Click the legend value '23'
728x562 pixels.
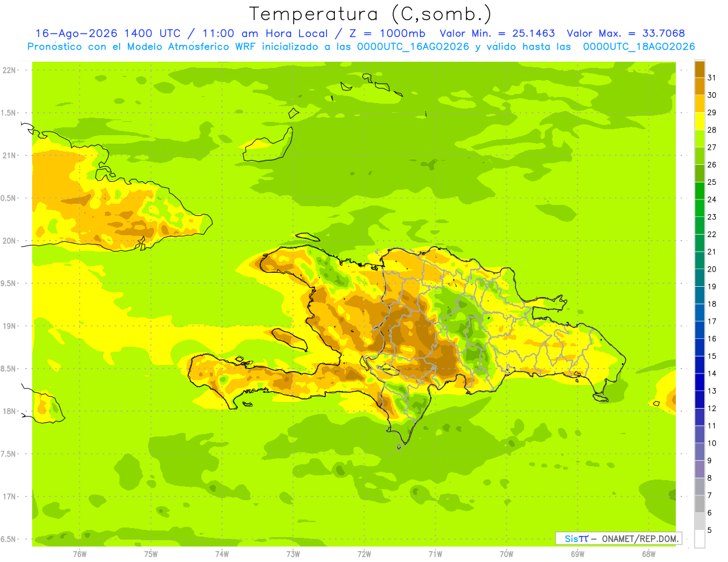(x=712, y=217)
